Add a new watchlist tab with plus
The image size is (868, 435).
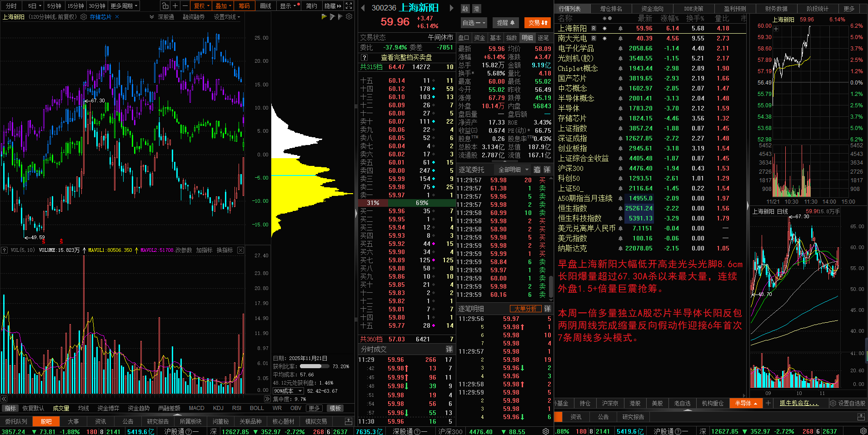pyautogui.click(x=768, y=403)
